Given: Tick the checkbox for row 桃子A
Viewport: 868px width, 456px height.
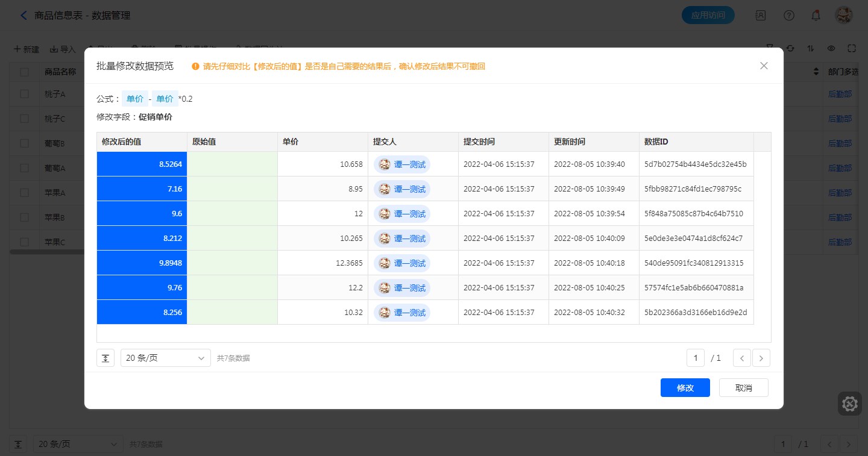Looking at the screenshot, I should point(25,94).
